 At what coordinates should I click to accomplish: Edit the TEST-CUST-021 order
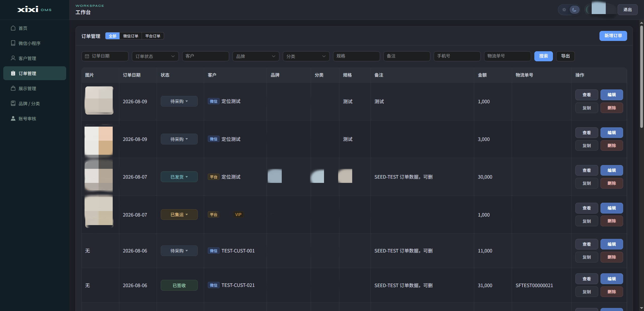pyautogui.click(x=612, y=279)
